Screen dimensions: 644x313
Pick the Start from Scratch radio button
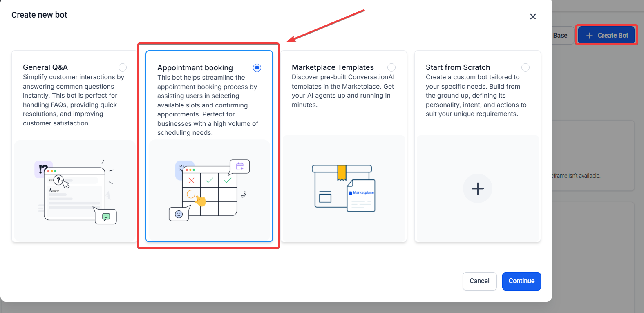[525, 67]
